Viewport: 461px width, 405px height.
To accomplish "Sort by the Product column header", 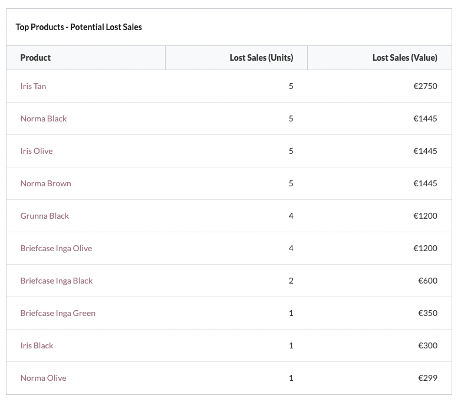I will point(36,58).
